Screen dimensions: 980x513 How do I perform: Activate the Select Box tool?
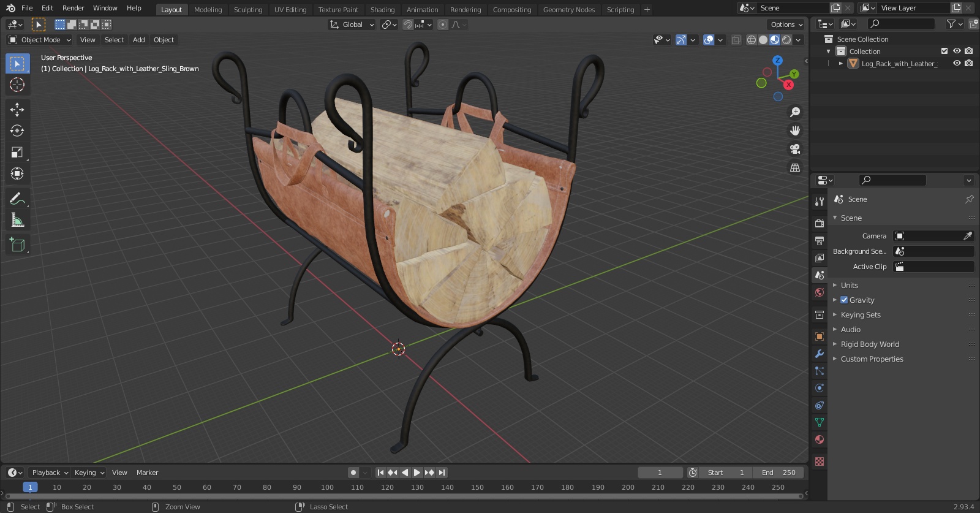[x=17, y=63]
